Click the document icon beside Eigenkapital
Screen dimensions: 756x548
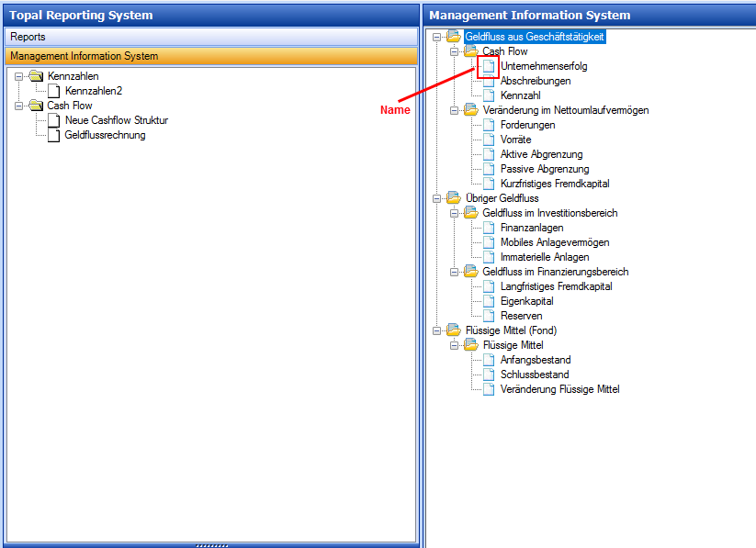click(489, 301)
